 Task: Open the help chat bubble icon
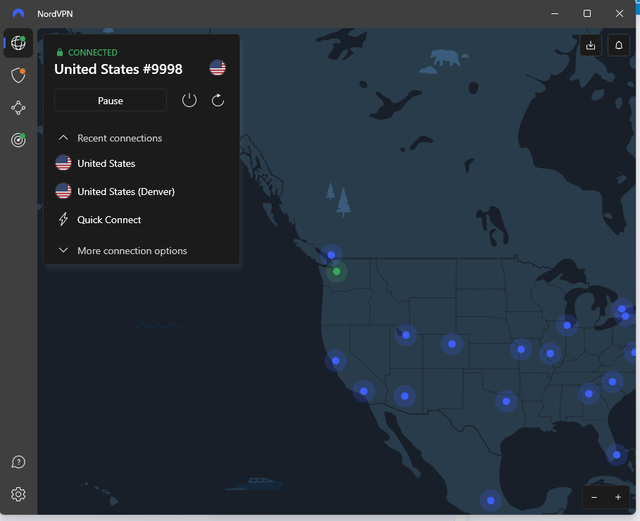pyautogui.click(x=18, y=462)
